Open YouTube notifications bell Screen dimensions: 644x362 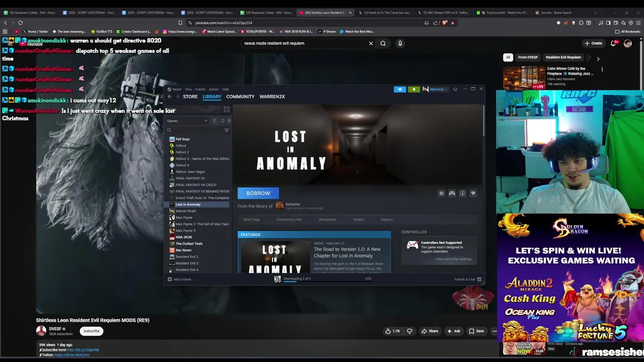pos(613,43)
